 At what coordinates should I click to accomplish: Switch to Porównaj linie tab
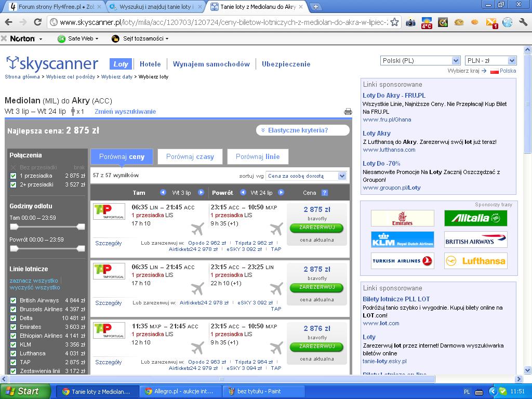(x=258, y=157)
